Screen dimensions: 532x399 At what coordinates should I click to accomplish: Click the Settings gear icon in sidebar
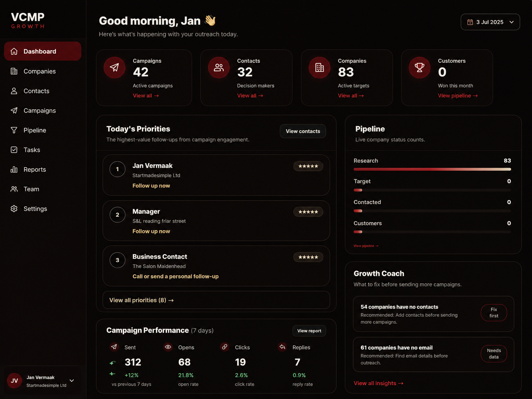pyautogui.click(x=14, y=209)
